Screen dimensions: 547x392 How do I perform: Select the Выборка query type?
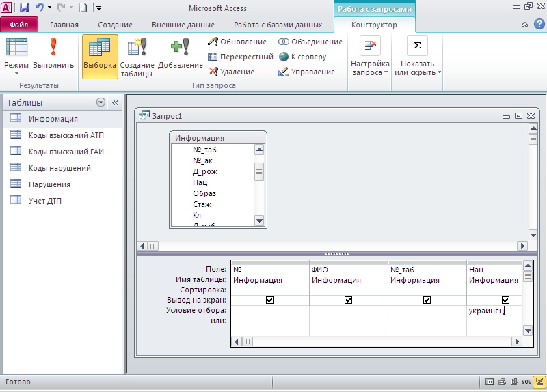click(x=100, y=57)
